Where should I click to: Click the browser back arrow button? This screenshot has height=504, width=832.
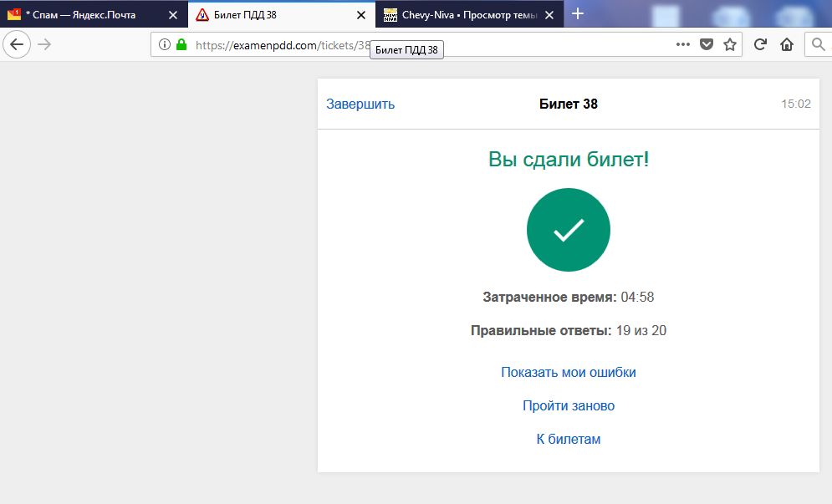pyautogui.click(x=17, y=45)
